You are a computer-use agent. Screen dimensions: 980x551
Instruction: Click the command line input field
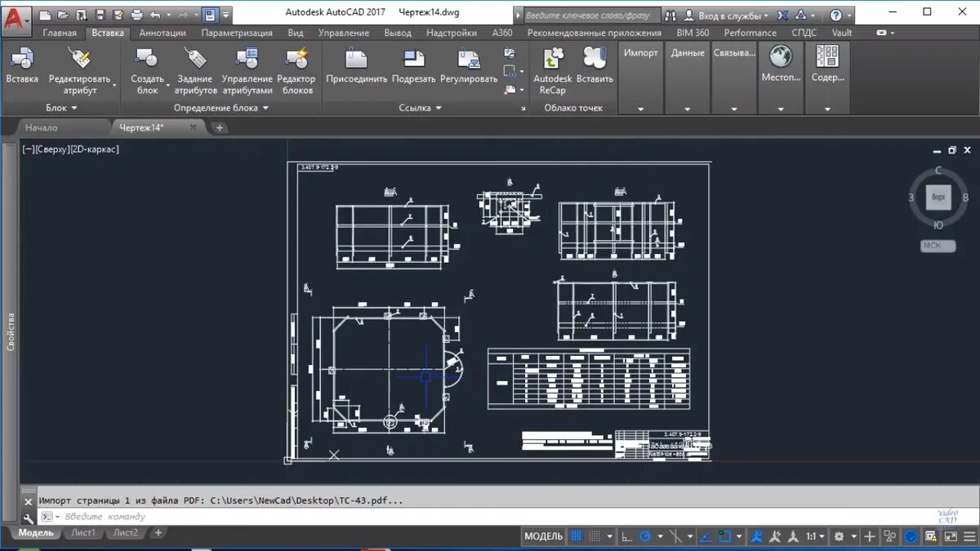tap(490, 517)
